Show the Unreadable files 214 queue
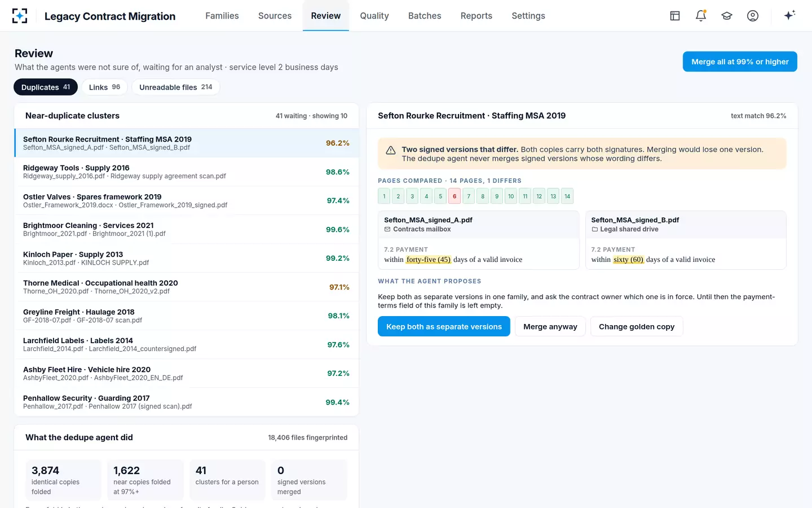Viewport: 812px width, 508px height. 176,87
